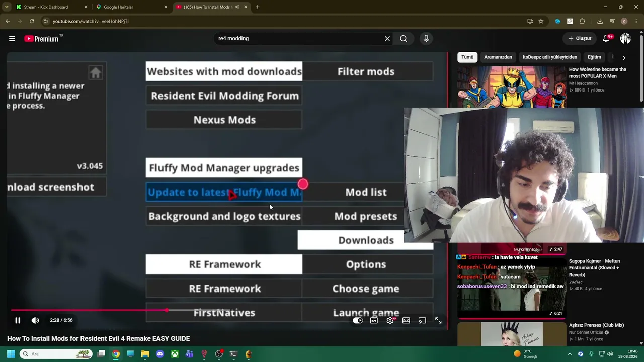Bookmark this page with the star

tap(541, 21)
